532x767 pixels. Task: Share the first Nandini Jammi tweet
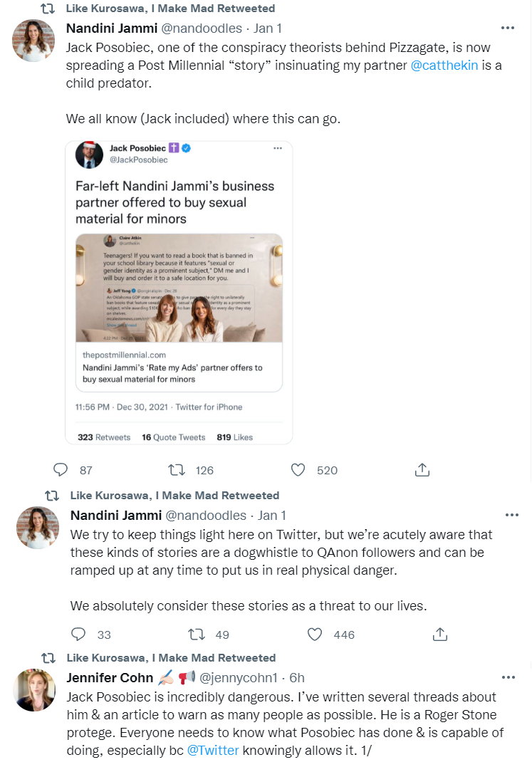[x=422, y=470]
